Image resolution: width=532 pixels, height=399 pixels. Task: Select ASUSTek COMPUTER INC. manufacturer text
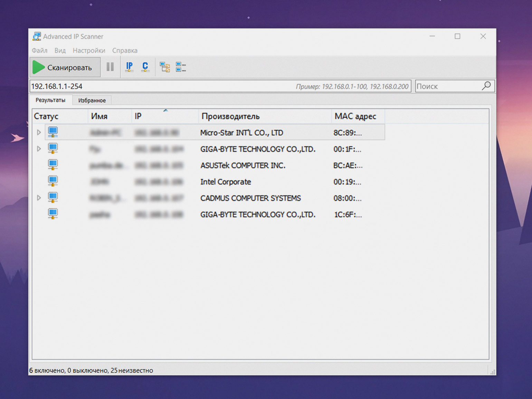coord(243,165)
